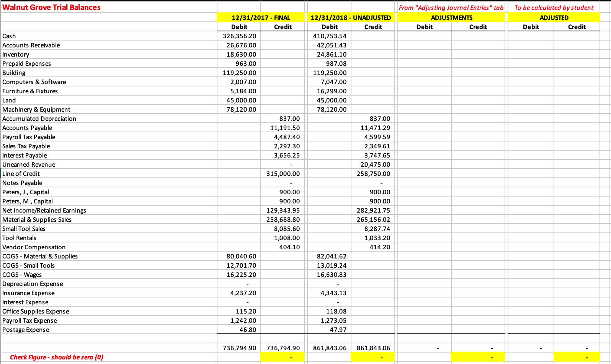Select Computers & Software value 7,047.00
Image resolution: width=611 pixels, height=364 pixels.
329,82
